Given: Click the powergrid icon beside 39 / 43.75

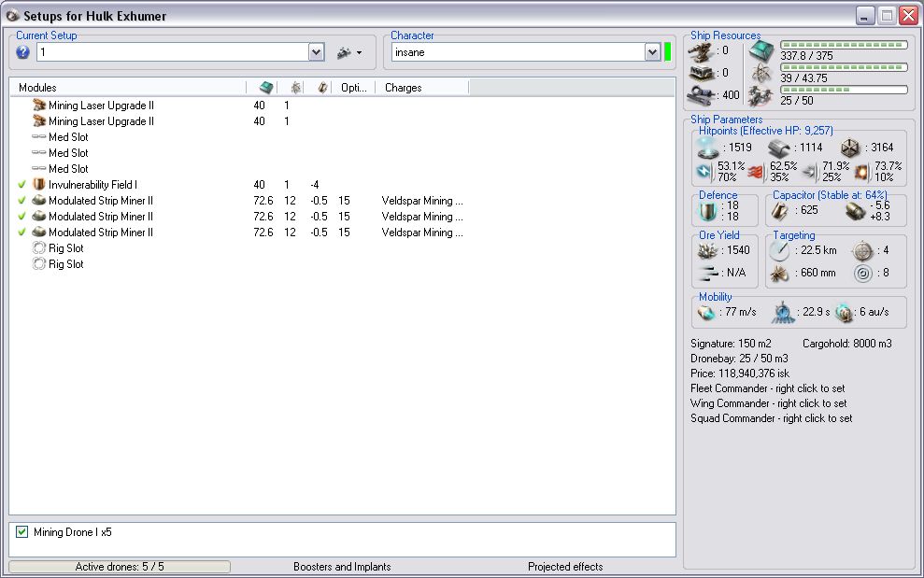Looking at the screenshot, I should (761, 74).
